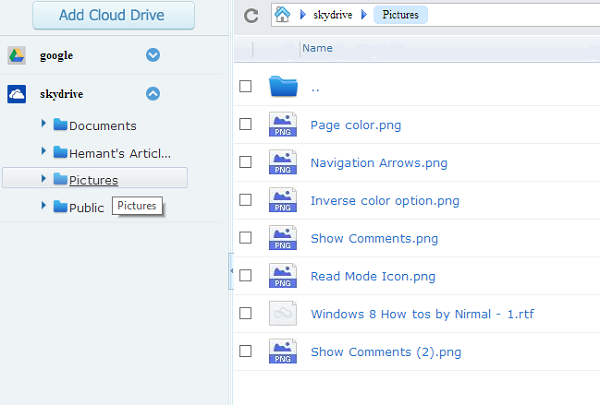Click the PNG icon for Read Mode Icon.png
600x405 pixels.
coord(283,275)
